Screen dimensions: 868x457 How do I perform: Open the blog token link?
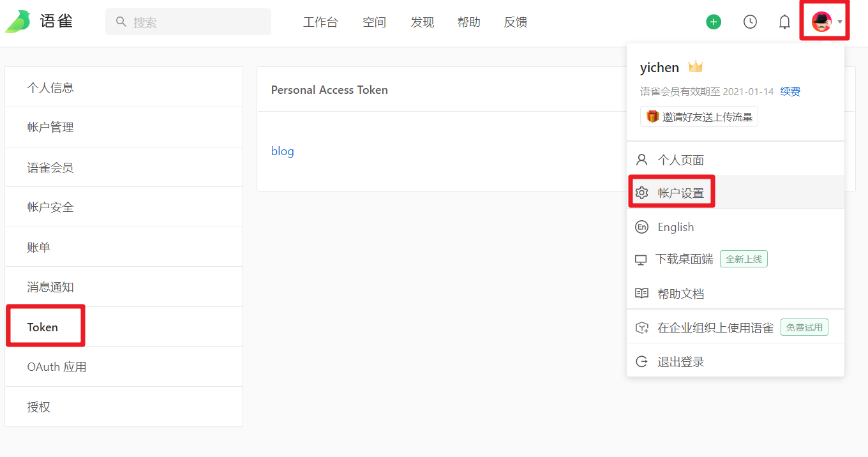pos(283,151)
